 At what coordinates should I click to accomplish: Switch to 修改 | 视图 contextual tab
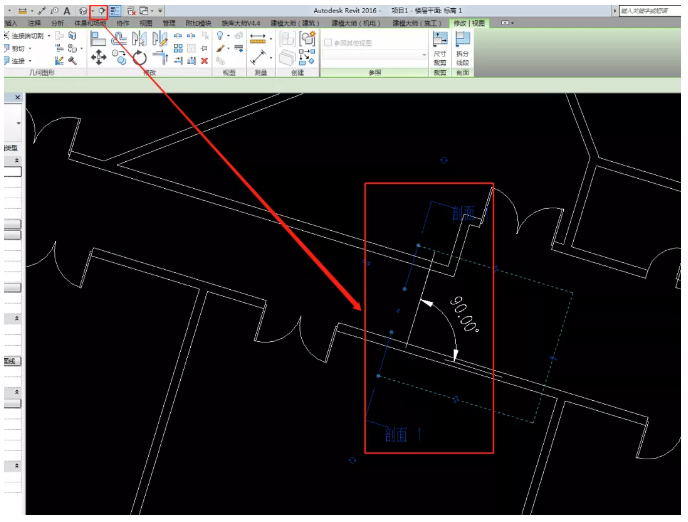tap(469, 23)
